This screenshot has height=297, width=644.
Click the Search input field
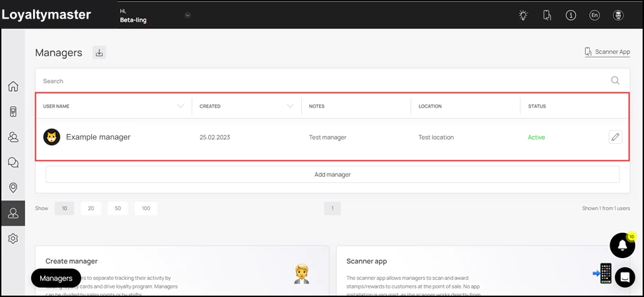click(324, 81)
